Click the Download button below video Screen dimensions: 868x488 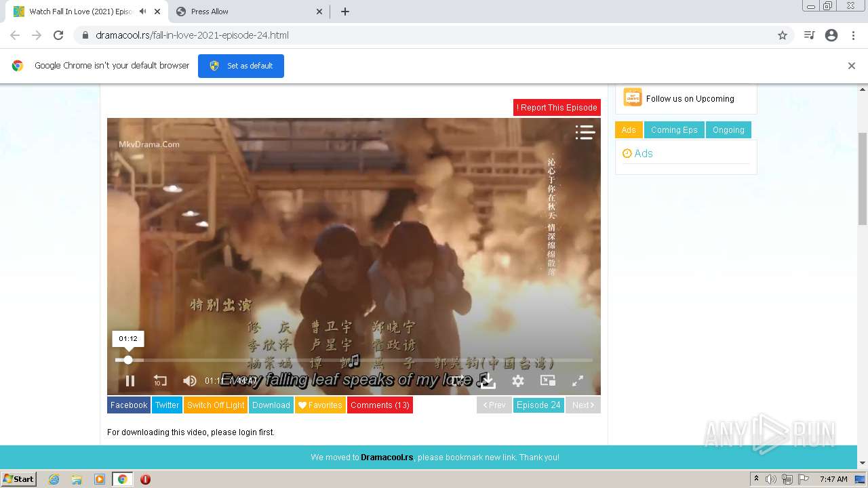click(x=271, y=405)
